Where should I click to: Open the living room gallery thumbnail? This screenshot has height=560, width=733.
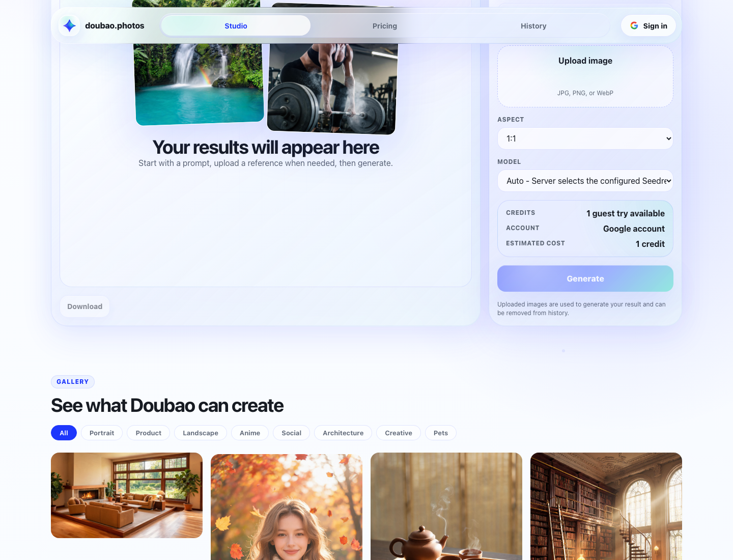127,495
